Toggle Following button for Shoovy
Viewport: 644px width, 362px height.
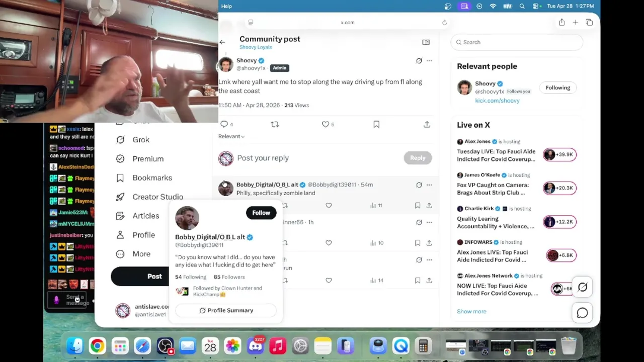point(558,87)
